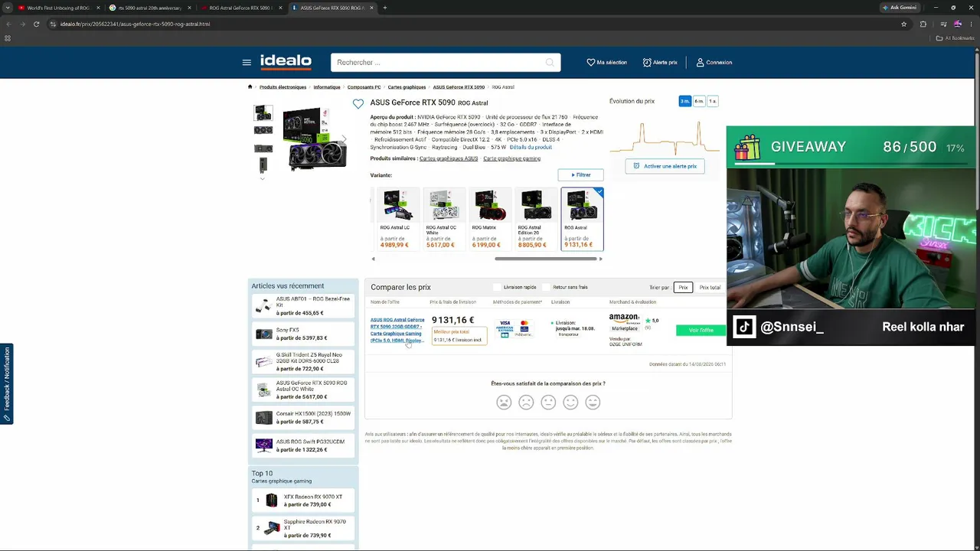Open the Chrome profile avatar

click(x=957, y=24)
